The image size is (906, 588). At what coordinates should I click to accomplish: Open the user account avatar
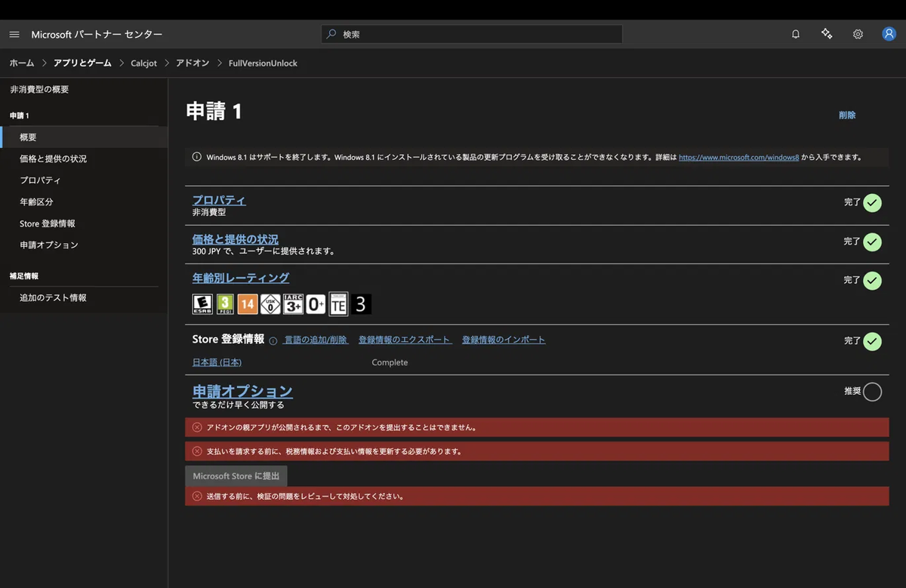[x=889, y=34]
